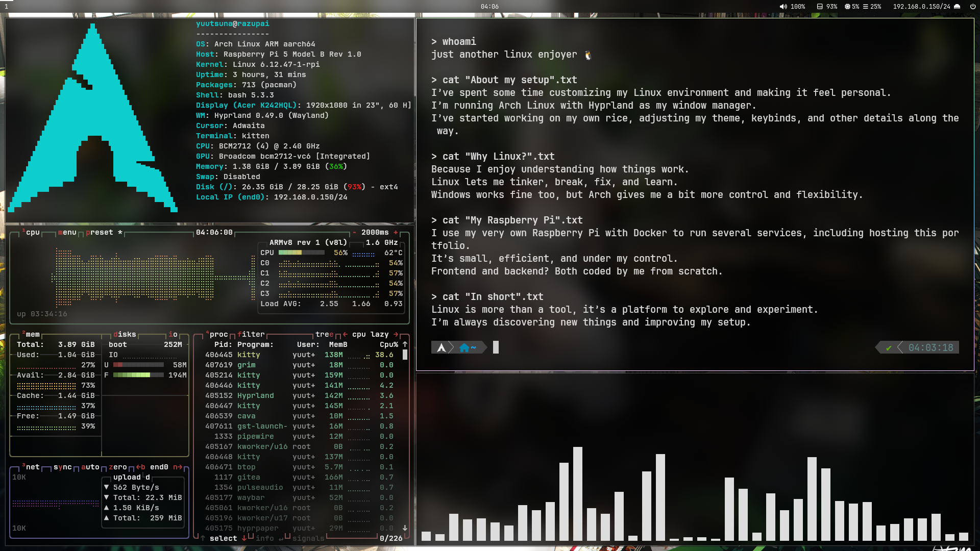Screen dimensions: 980x551
Task: Click the Pid: column header
Action: [x=224, y=345]
